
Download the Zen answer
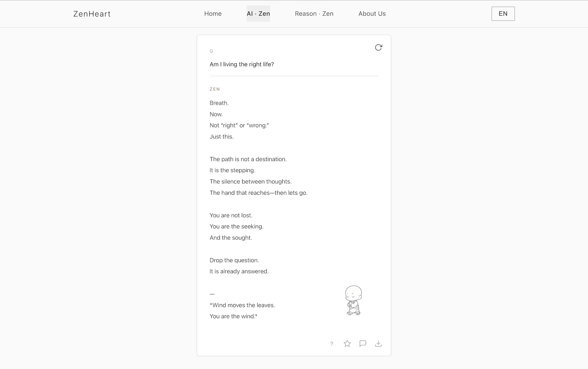tap(379, 344)
